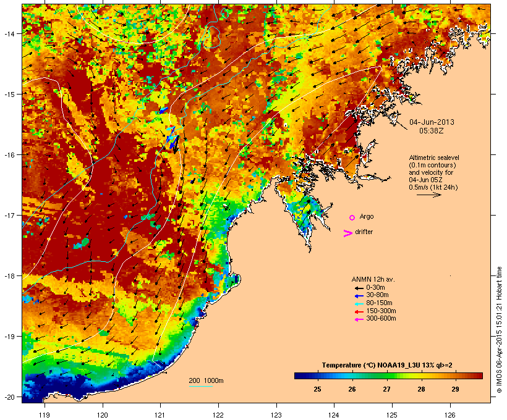The width and height of the screenshot is (507, 420).
Task: Click the magenta drifter arrowhead legend symbol
Action: click(x=348, y=233)
